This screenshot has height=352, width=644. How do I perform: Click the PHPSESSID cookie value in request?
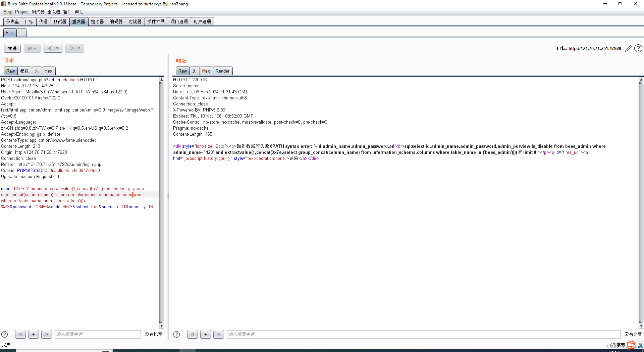tap(72, 170)
